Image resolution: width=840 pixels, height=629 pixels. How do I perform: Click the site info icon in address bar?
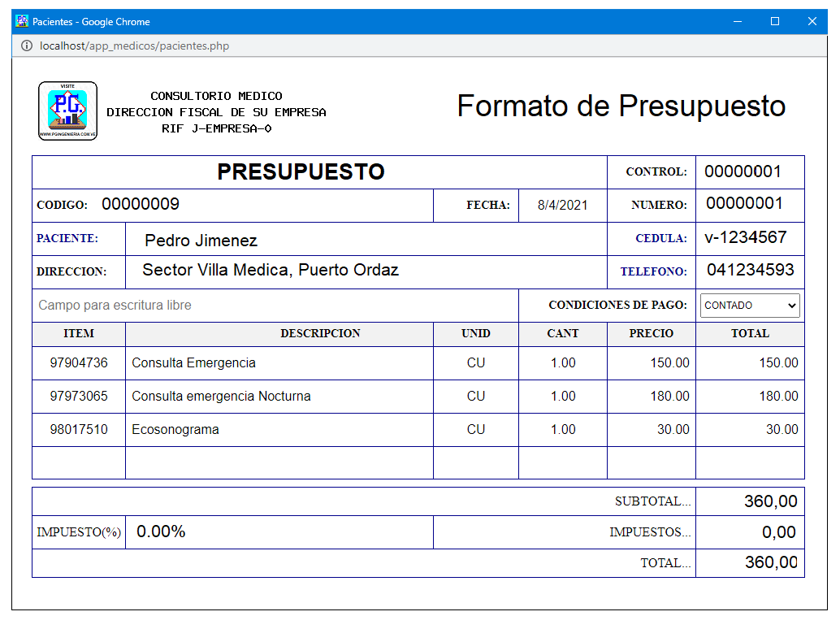[x=26, y=46]
